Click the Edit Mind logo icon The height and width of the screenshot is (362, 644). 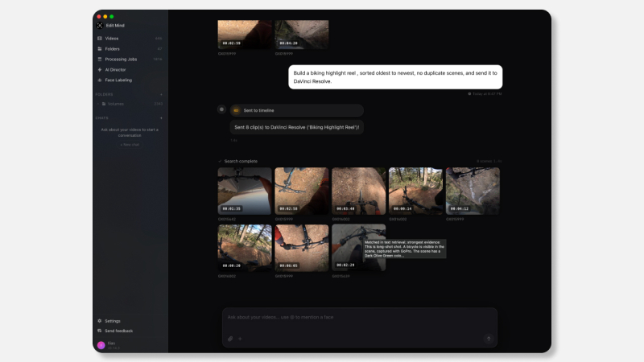click(x=100, y=26)
